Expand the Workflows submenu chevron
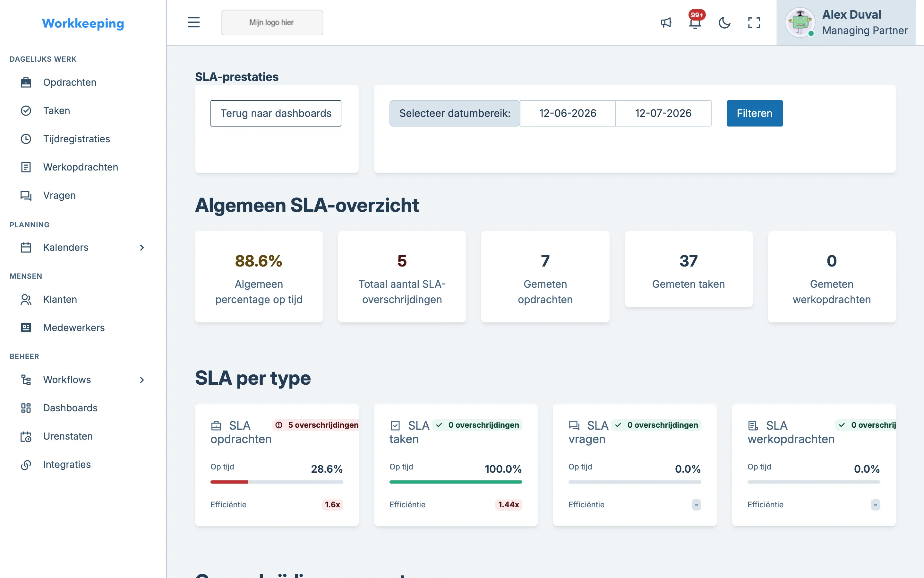The height and width of the screenshot is (578, 924). (x=142, y=380)
